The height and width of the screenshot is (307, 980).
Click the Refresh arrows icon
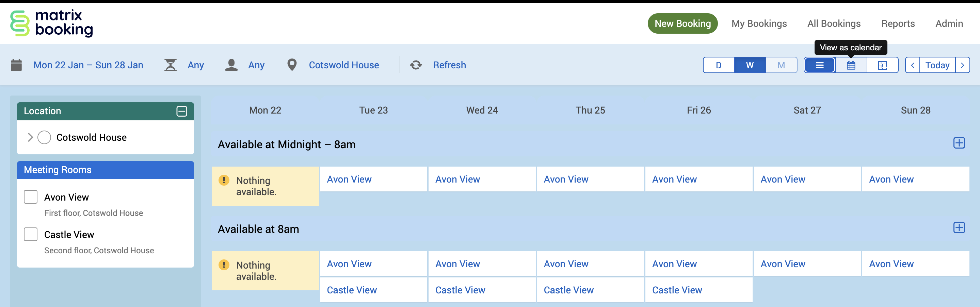416,65
